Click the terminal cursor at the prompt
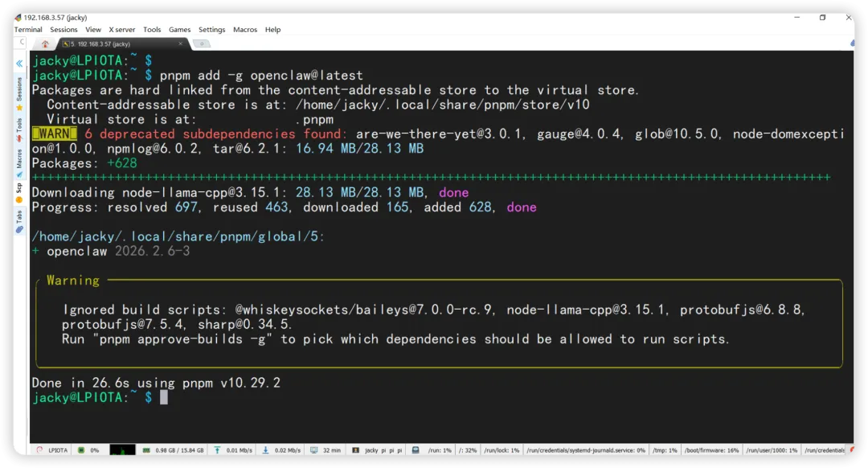Image resolution: width=868 pixels, height=468 pixels. pos(164,397)
